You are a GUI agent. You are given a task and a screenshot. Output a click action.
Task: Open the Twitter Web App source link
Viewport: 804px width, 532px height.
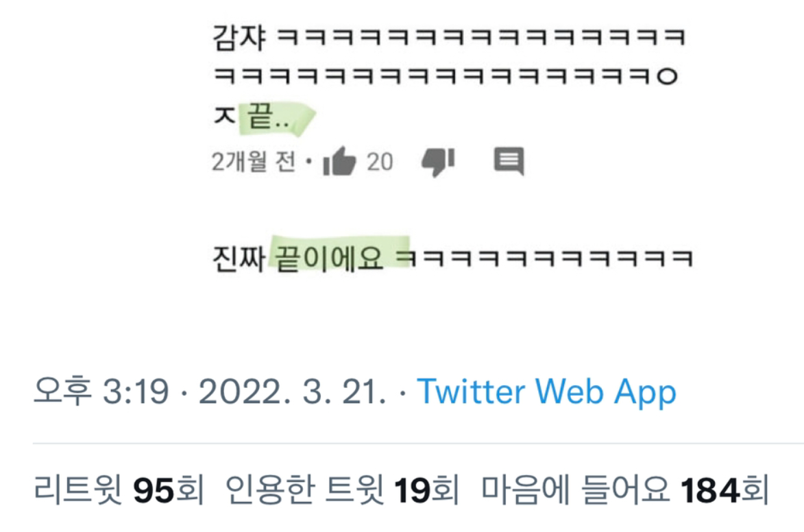(546, 392)
